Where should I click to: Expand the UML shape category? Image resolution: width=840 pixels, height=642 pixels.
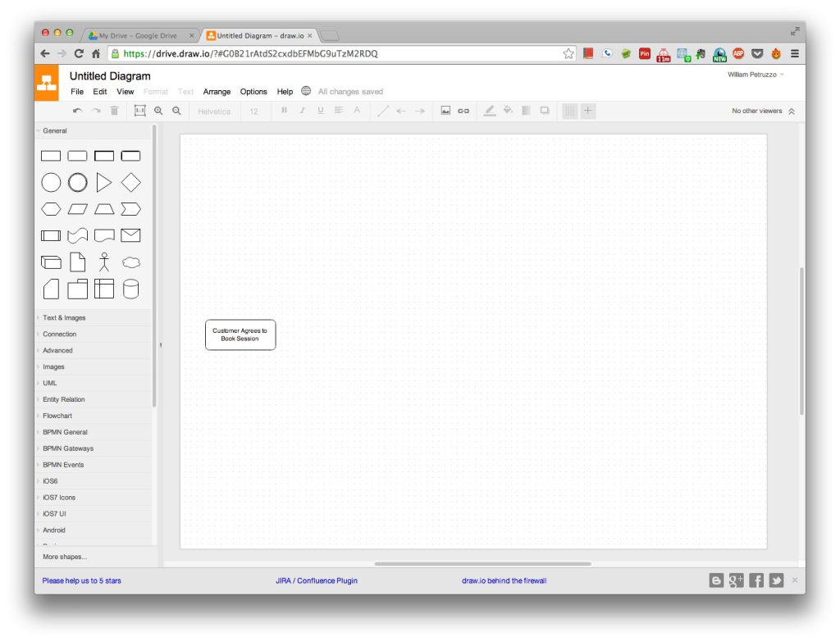point(50,383)
